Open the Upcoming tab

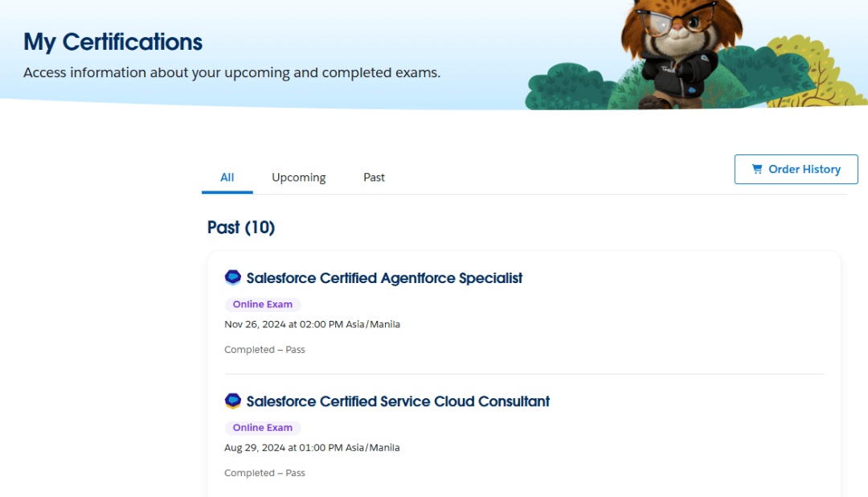point(298,177)
